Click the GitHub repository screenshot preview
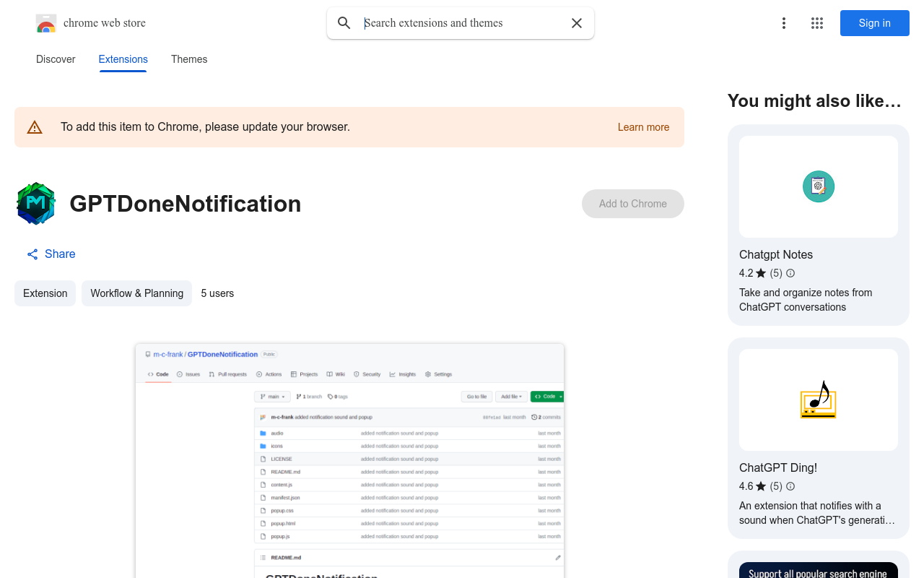Screen dimensions: 924x578 pos(349,460)
